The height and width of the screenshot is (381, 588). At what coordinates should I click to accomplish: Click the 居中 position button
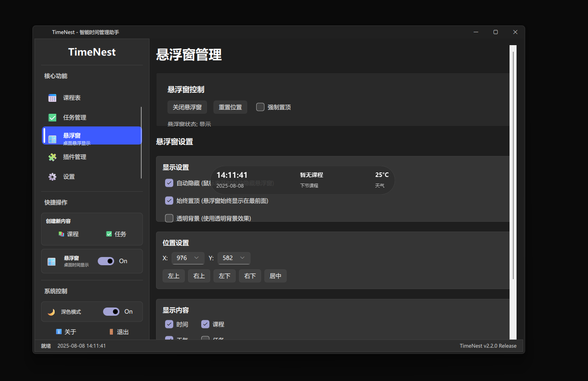click(276, 276)
